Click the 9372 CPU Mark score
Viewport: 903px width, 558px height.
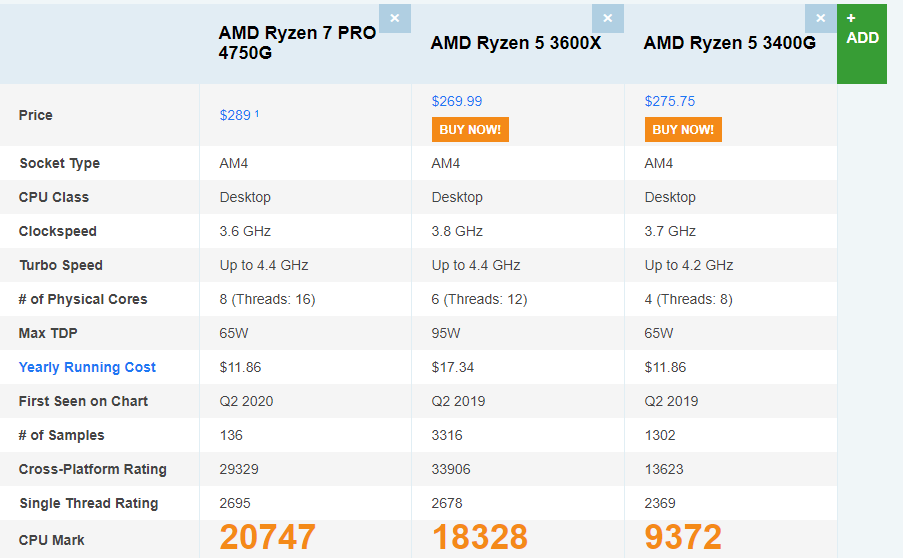point(683,538)
